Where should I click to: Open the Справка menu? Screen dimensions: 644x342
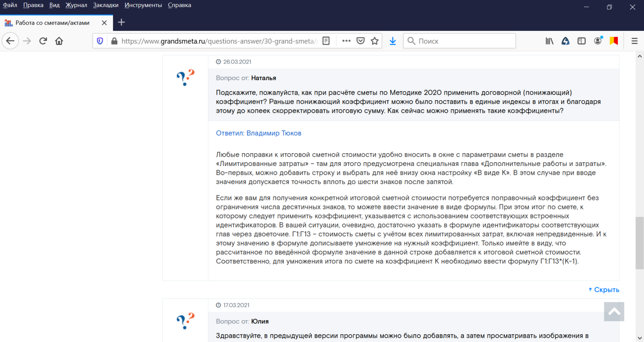pos(179,5)
